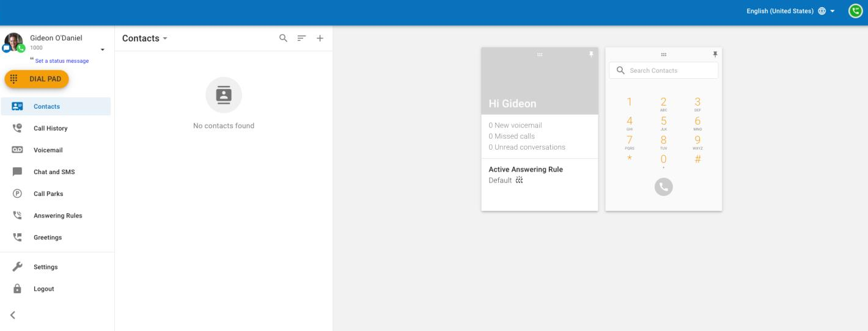Click the Search Contacts field in dial pad
The height and width of the screenshot is (331, 868).
664,70
